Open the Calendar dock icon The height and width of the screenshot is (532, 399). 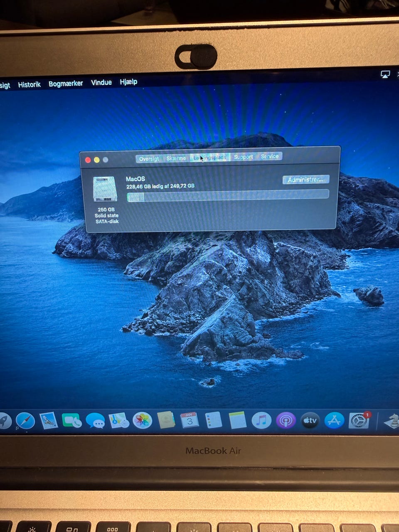pos(189,420)
